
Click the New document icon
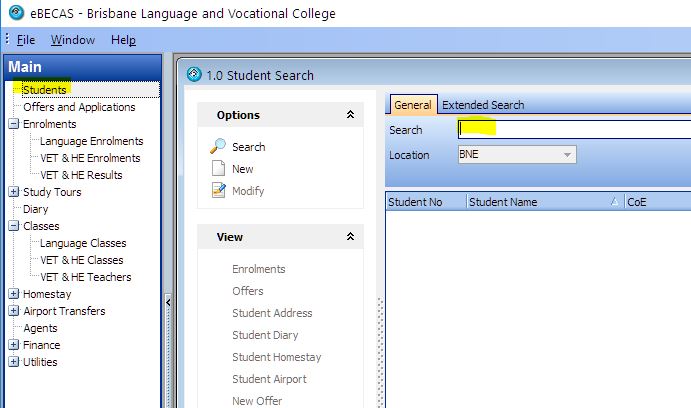tap(218, 169)
